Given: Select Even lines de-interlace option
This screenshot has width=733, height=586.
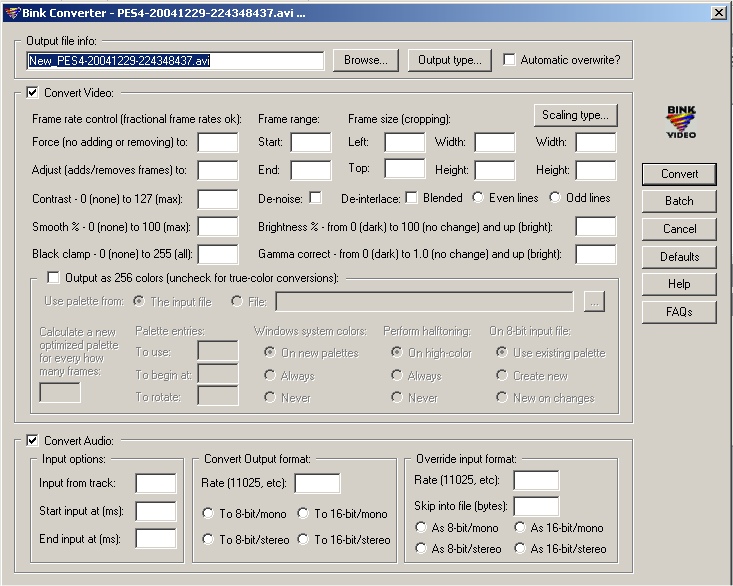Looking at the screenshot, I should (478, 198).
